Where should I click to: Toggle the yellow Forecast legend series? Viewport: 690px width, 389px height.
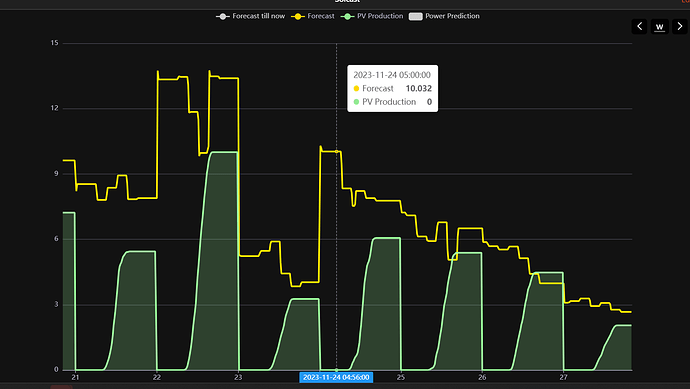pos(313,16)
